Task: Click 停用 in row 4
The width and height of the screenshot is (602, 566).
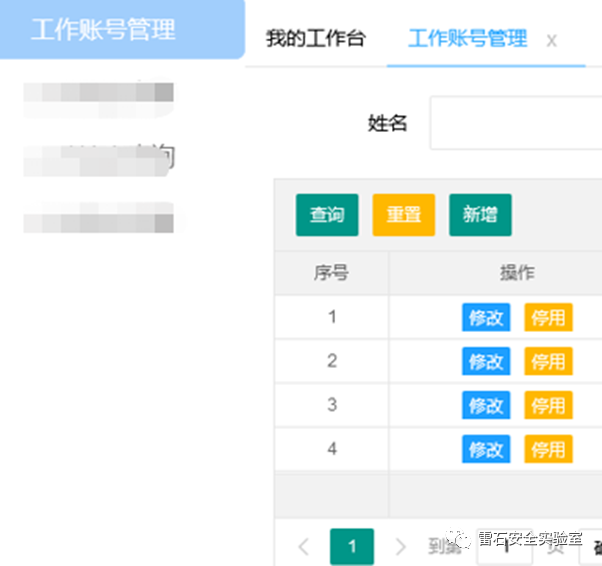Action: click(x=548, y=449)
